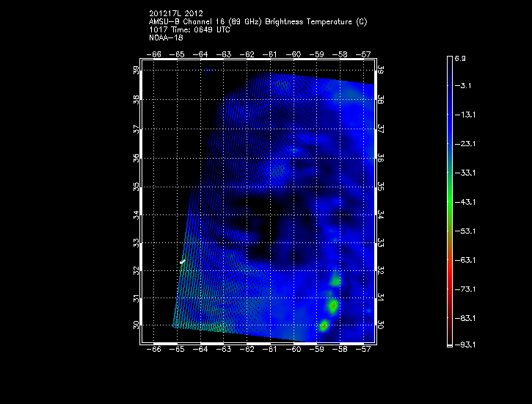The image size is (532, 404).
Task: Click the top green hotspot near latitude 32
Action: [336, 281]
